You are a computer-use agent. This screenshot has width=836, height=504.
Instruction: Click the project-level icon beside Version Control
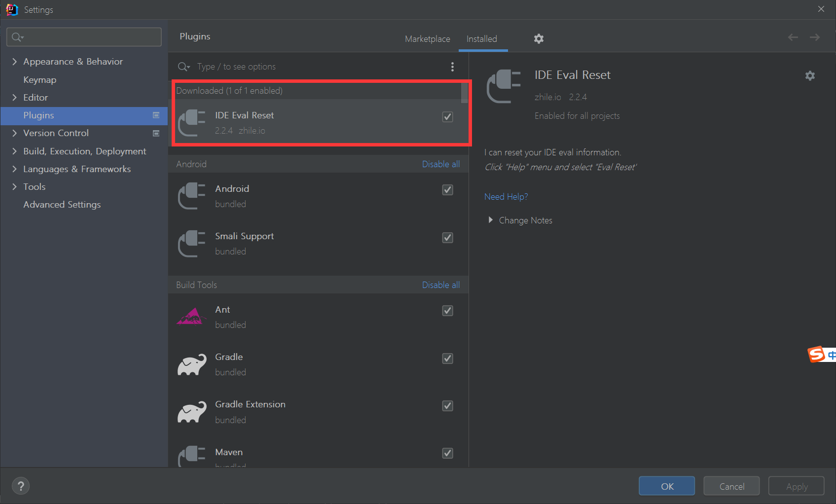coord(156,133)
